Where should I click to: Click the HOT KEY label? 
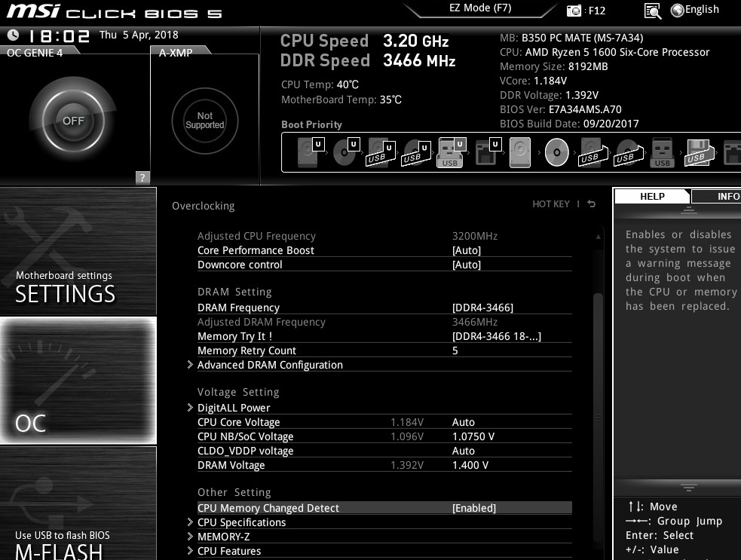pyautogui.click(x=550, y=204)
